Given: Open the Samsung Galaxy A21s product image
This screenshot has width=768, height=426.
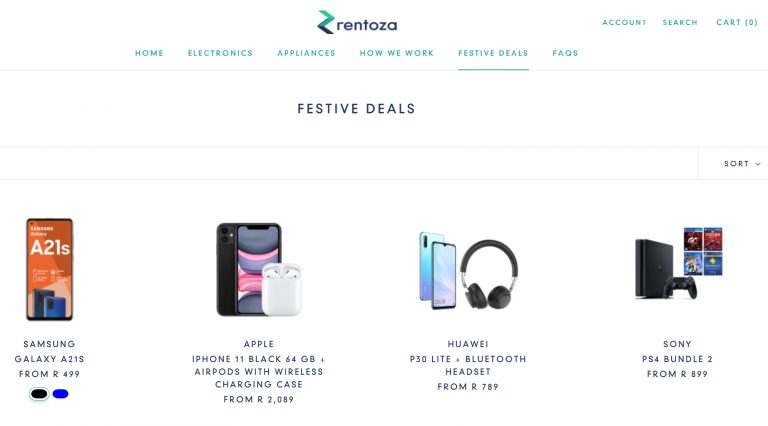Looking at the screenshot, I should pos(50,270).
